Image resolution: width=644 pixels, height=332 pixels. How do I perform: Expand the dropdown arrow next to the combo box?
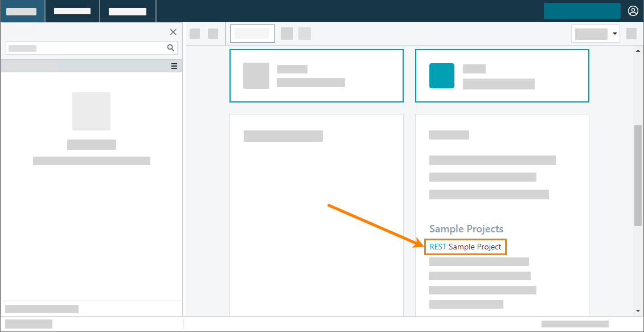(x=615, y=33)
